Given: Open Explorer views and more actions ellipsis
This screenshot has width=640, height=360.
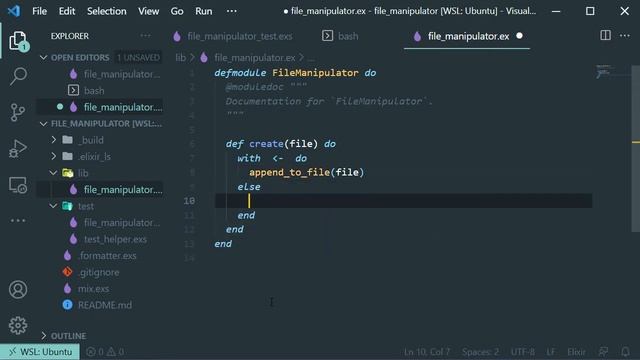Looking at the screenshot, I should click(x=145, y=36).
